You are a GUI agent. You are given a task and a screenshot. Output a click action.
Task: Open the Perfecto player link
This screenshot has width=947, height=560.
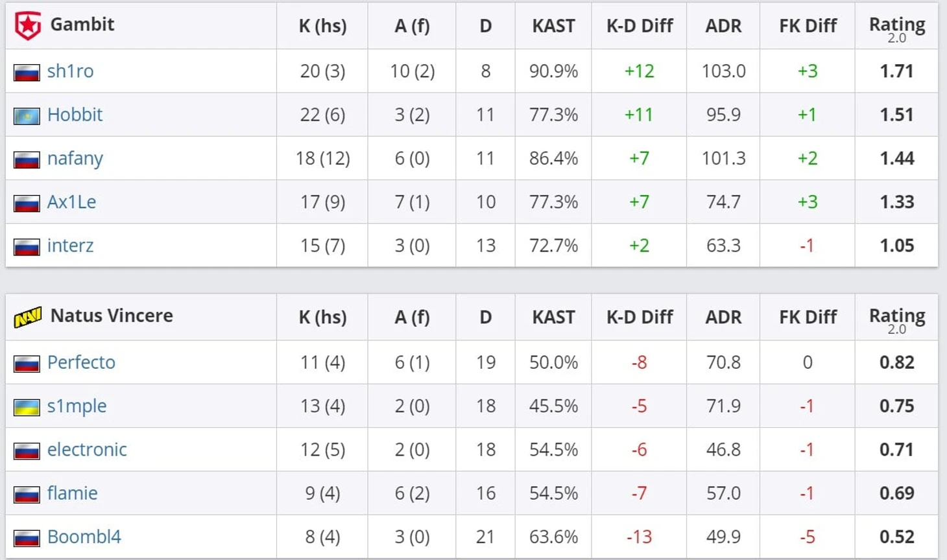click(81, 362)
